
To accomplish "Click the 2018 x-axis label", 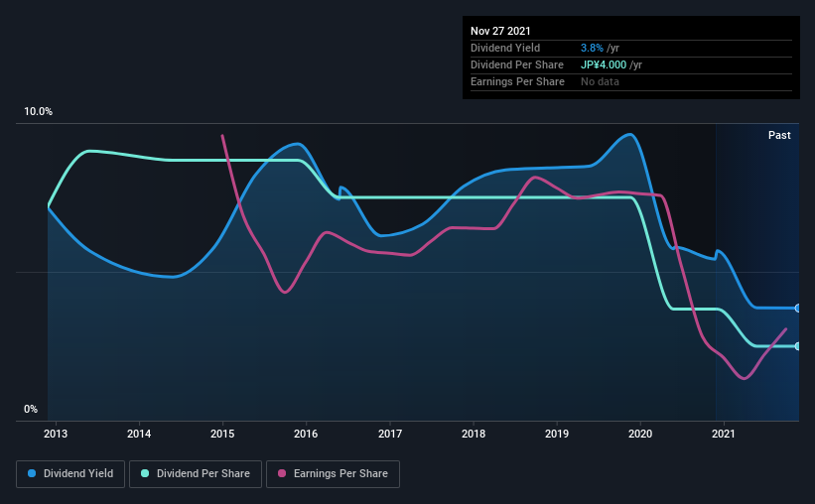I will (x=474, y=434).
